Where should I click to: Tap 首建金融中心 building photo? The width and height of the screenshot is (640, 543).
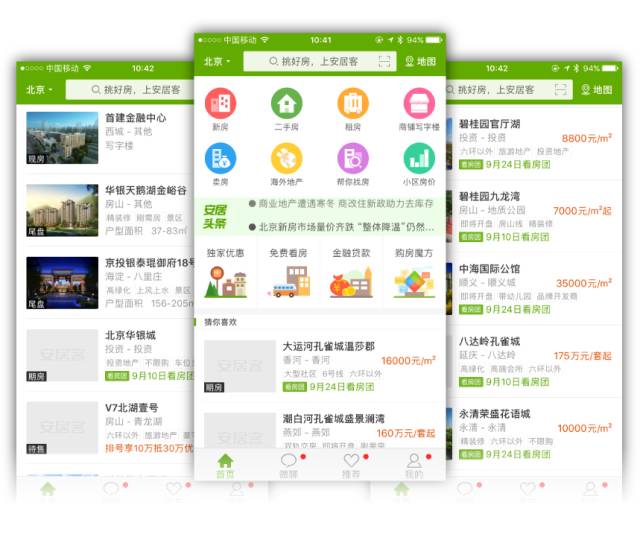point(62,138)
